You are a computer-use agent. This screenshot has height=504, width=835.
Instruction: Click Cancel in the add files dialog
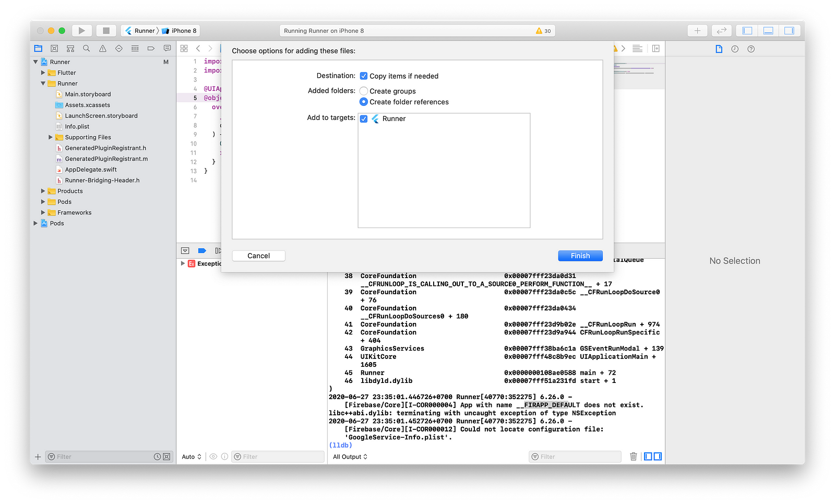click(x=259, y=256)
